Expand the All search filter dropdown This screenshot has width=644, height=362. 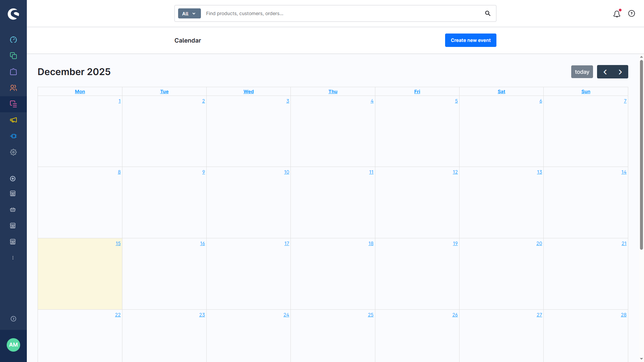(x=189, y=13)
